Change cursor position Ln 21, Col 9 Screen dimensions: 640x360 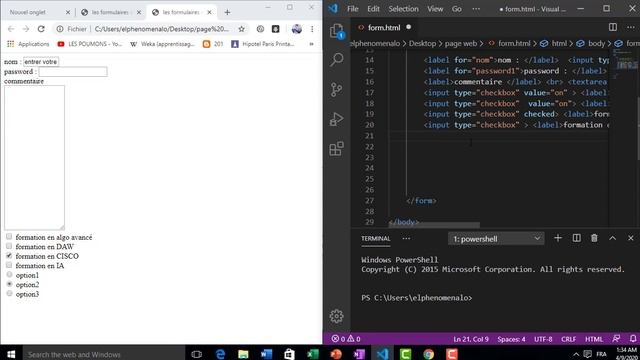[471, 339]
